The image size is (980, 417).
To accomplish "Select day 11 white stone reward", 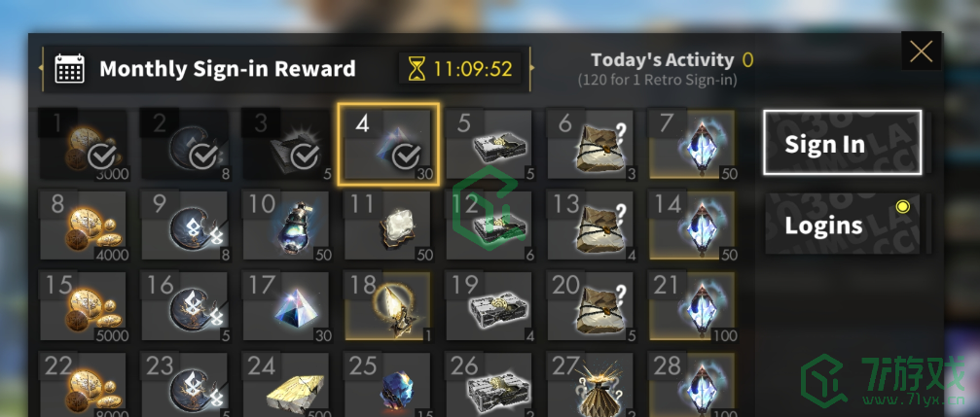I will point(388,226).
